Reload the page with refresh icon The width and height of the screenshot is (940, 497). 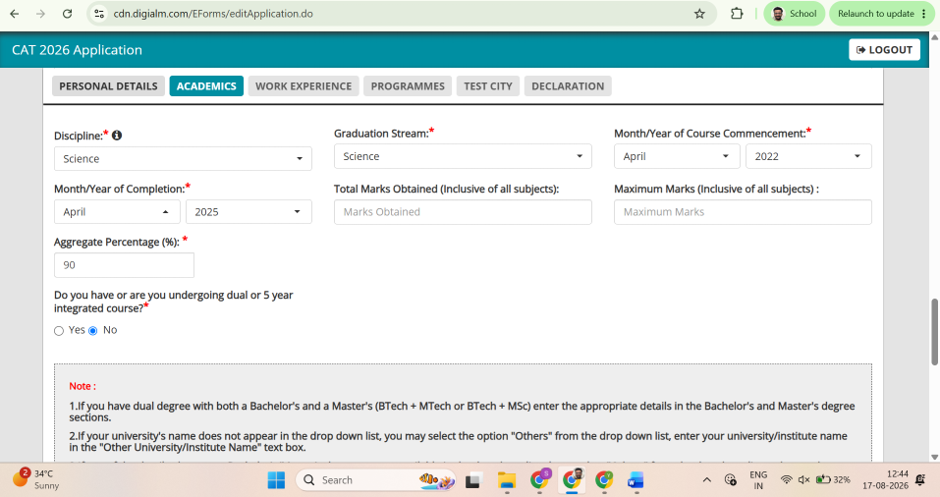[x=67, y=14]
